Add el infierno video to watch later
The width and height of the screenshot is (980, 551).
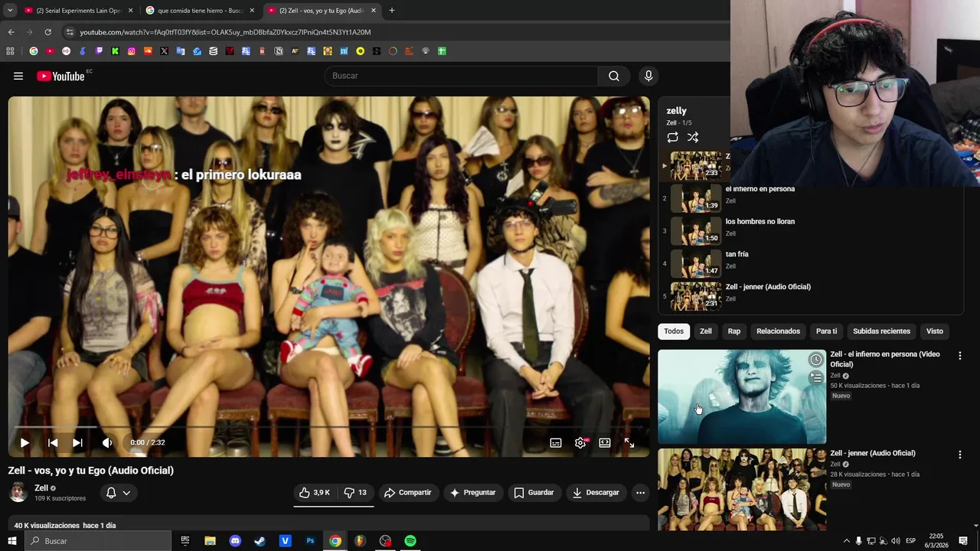click(816, 360)
